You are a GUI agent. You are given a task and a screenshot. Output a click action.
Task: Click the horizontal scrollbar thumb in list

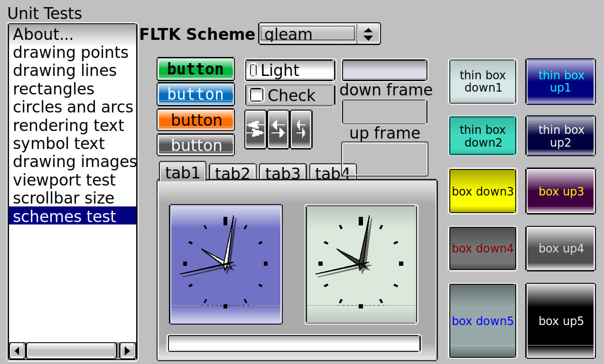point(71,351)
